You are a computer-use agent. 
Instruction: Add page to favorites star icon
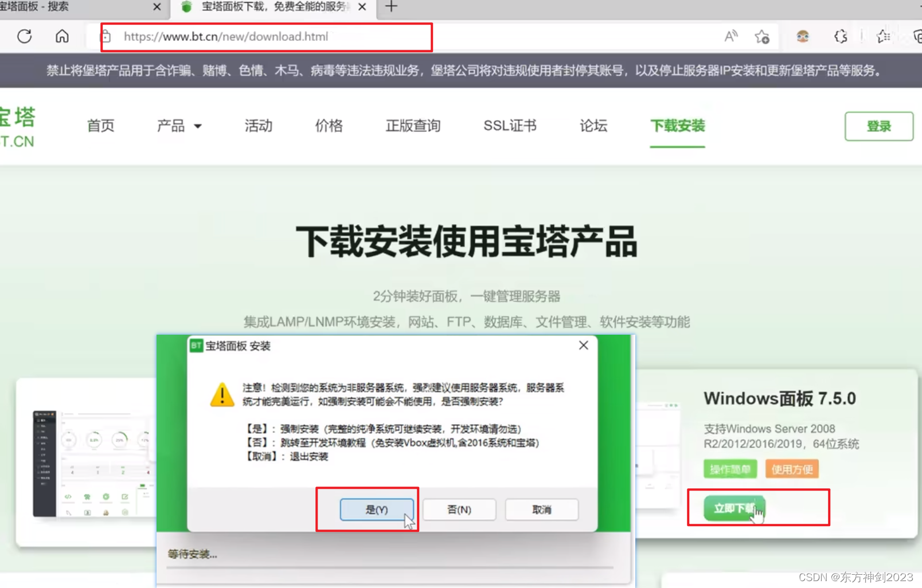coord(762,37)
